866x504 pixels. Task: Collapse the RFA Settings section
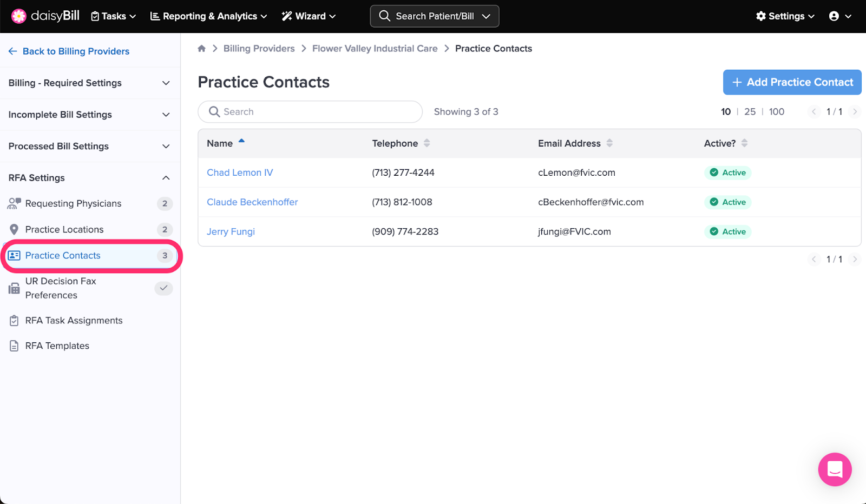[166, 178]
